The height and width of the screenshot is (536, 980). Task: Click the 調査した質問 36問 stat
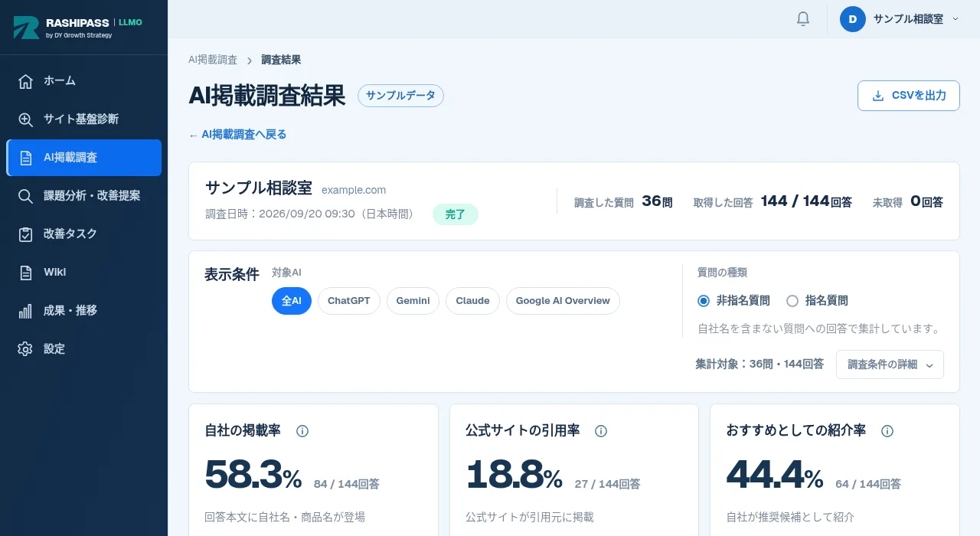coord(623,201)
